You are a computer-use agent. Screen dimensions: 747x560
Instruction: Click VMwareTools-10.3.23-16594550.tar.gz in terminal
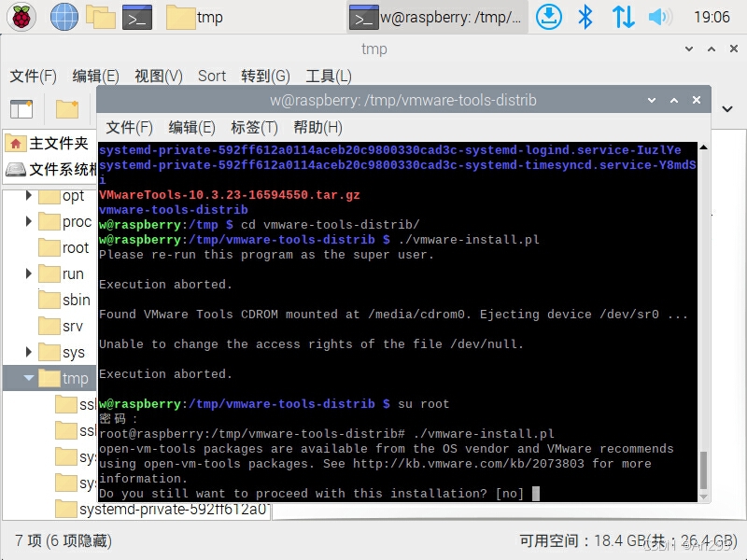(229, 195)
